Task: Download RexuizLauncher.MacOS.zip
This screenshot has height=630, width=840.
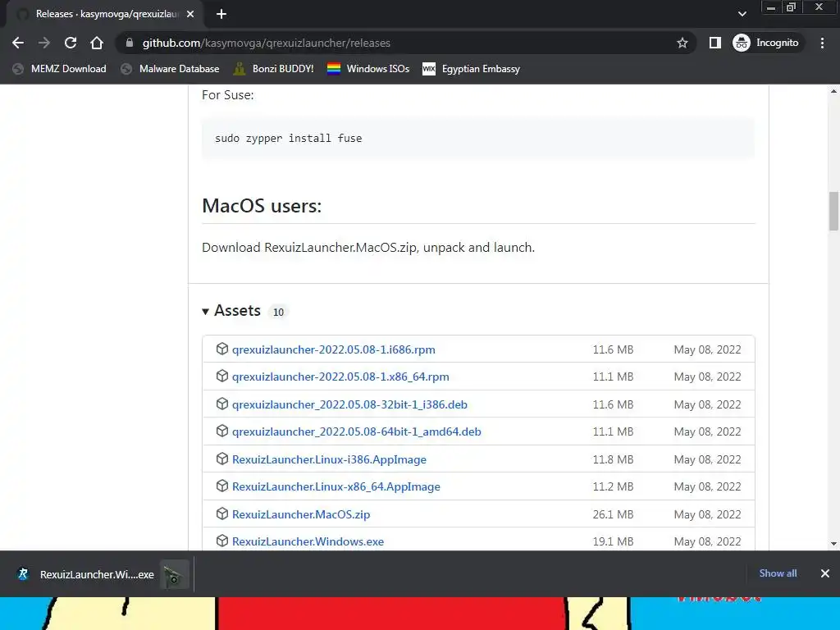Action: [x=300, y=514]
